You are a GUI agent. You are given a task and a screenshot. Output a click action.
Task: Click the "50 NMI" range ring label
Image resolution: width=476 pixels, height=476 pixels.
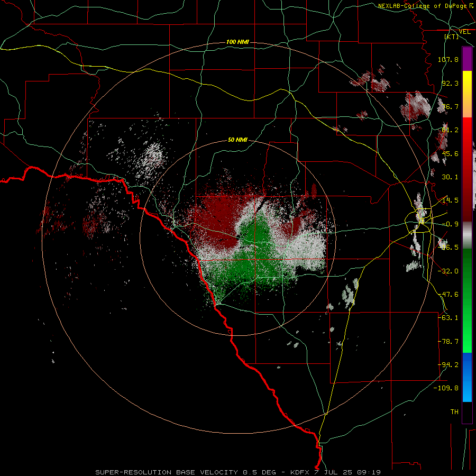[x=237, y=140]
